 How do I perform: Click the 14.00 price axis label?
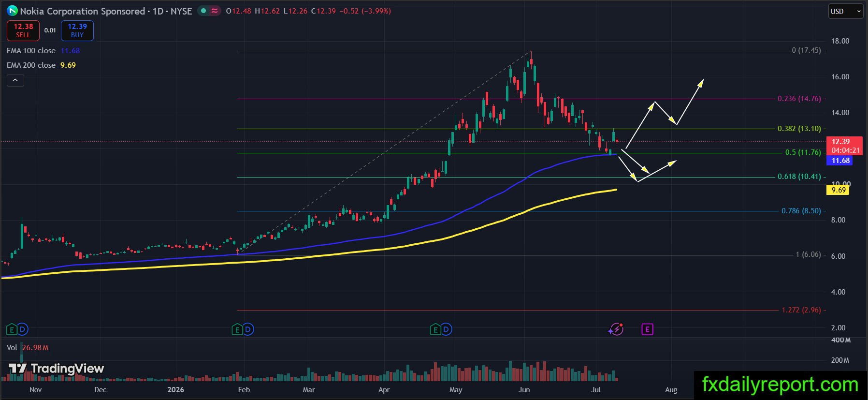coord(840,113)
